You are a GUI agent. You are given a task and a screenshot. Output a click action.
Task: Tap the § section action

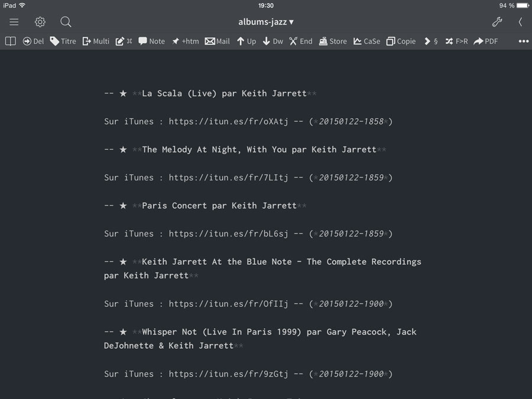(x=431, y=41)
